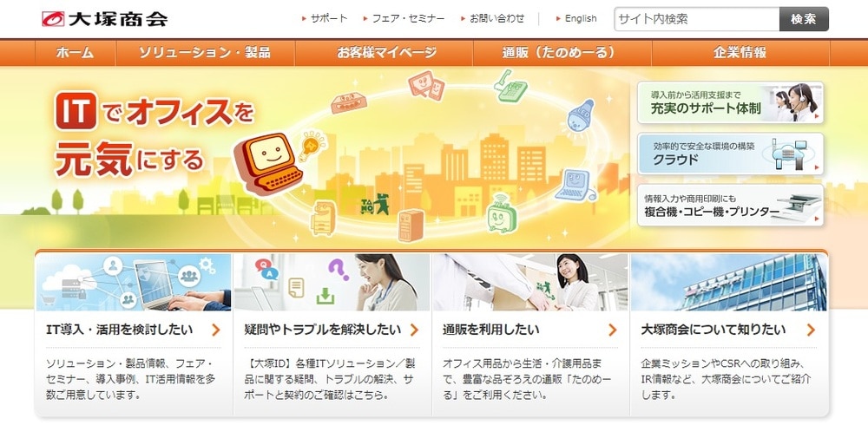The width and height of the screenshot is (868, 425).
Task: Click the green Tanomail running figure icon
Action: (375, 205)
